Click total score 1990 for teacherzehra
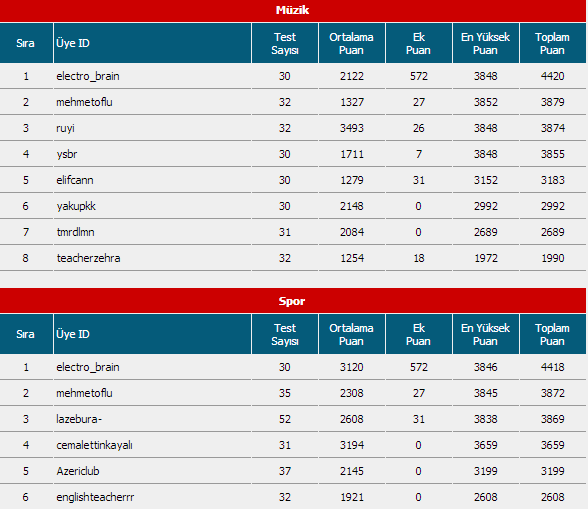Screen dimensions: 588x509 [x=552, y=258]
